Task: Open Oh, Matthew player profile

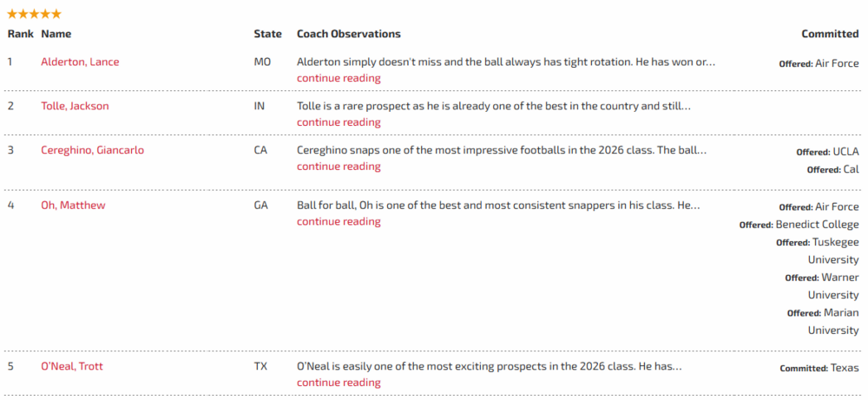Action: coord(73,206)
